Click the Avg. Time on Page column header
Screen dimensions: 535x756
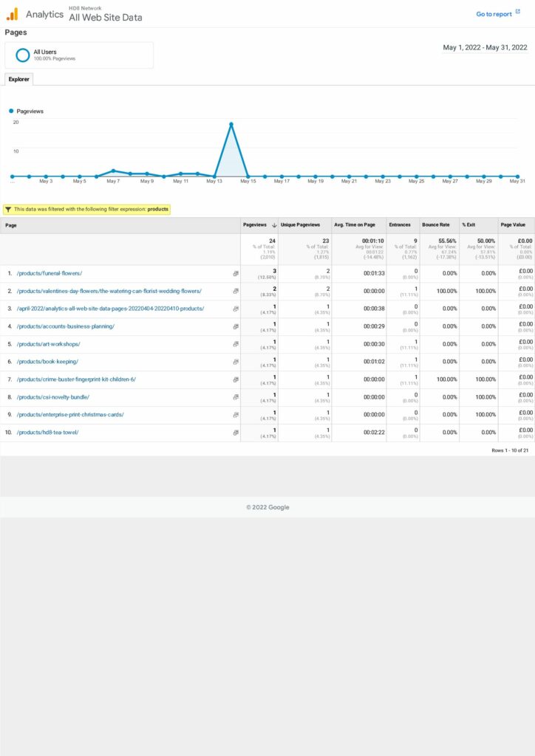(x=353, y=225)
